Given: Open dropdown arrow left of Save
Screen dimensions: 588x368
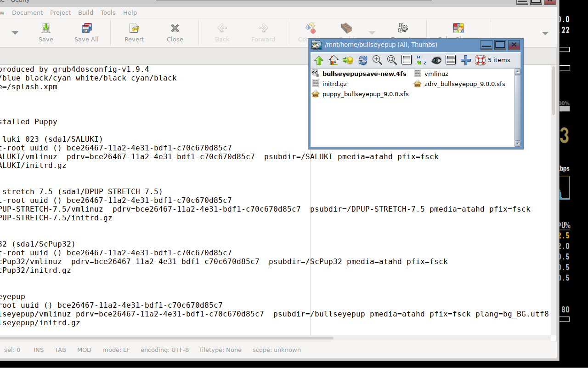Looking at the screenshot, I should tap(15, 33).
